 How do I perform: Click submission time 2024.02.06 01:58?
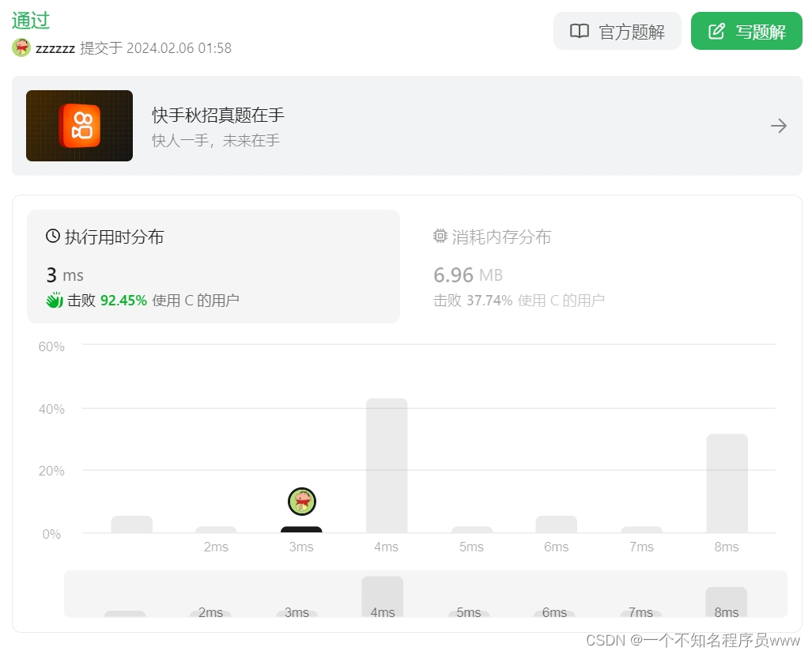coord(179,48)
